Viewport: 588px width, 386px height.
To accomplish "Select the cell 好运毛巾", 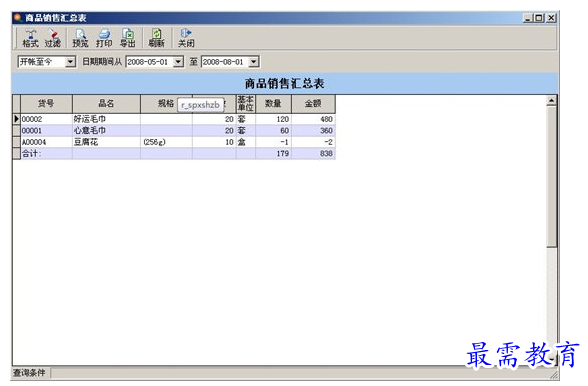I will 106,119.
